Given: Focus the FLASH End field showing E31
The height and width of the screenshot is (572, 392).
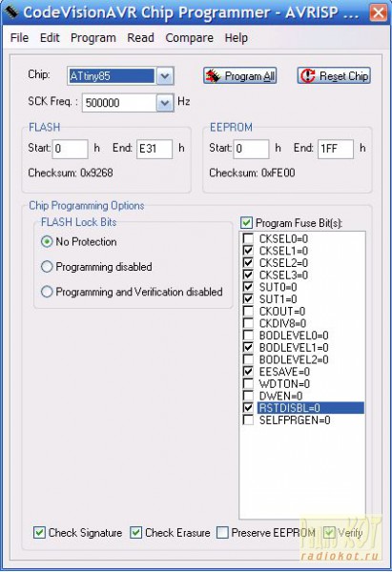Looking at the screenshot, I should (155, 149).
